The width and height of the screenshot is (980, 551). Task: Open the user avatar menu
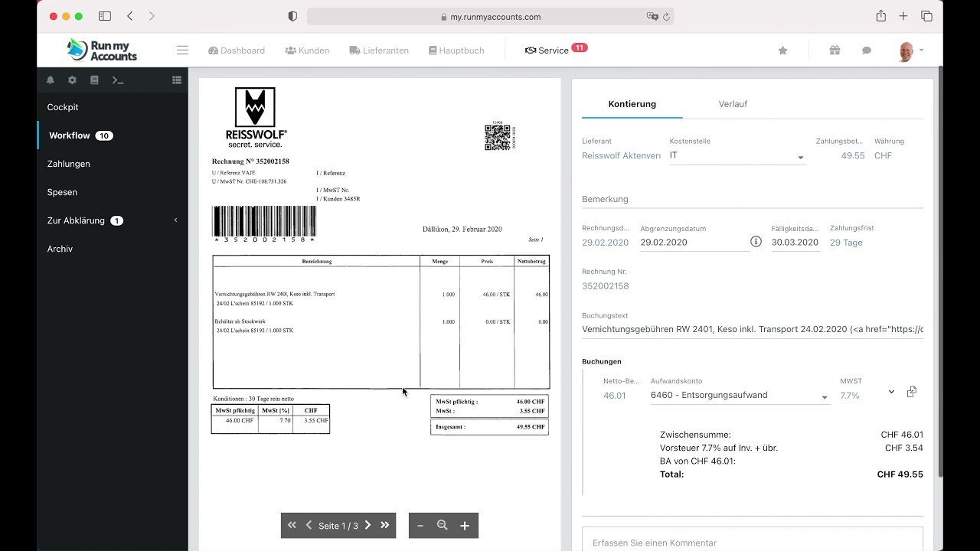point(910,51)
